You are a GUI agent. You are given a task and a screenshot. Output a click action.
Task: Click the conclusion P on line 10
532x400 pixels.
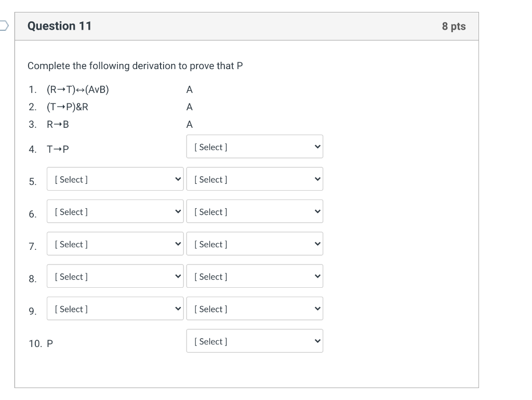(x=50, y=343)
